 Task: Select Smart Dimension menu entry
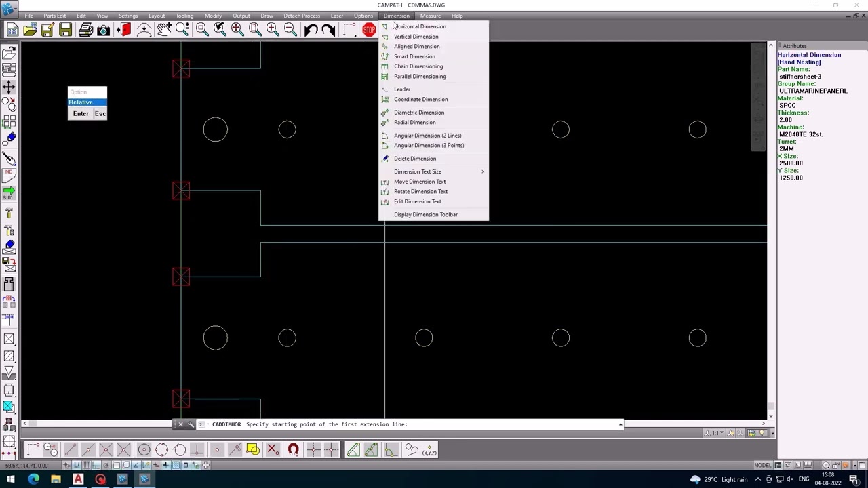pos(433,56)
